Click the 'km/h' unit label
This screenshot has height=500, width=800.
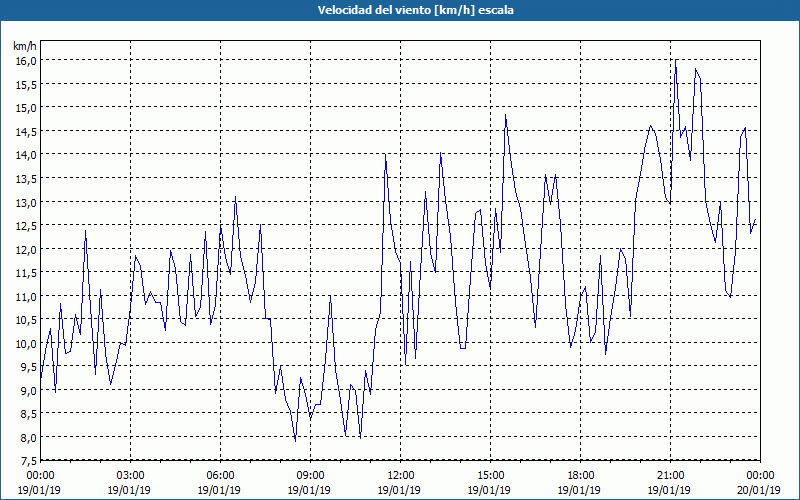[x=25, y=46]
